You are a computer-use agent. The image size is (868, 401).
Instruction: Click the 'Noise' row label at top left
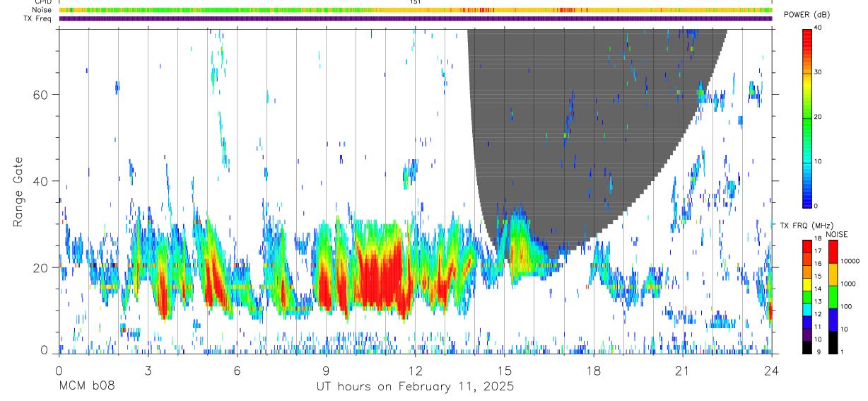point(42,10)
